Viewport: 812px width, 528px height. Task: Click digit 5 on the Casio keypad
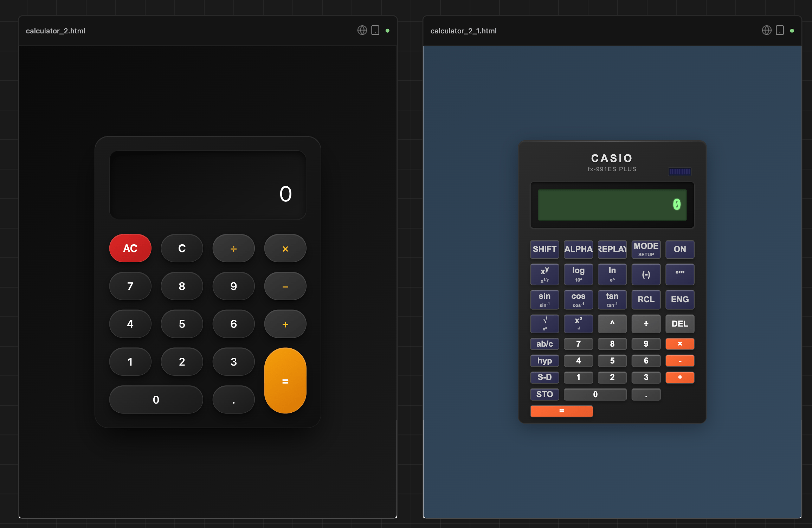(x=612, y=361)
